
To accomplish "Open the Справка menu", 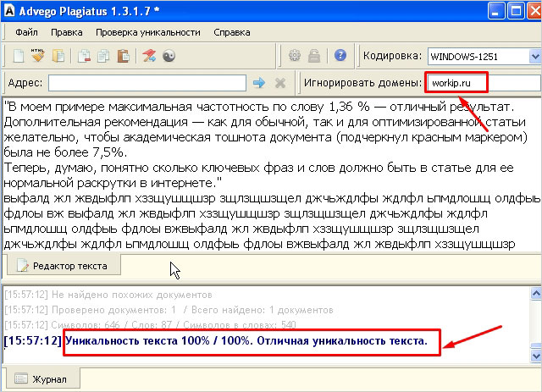I will [x=232, y=32].
